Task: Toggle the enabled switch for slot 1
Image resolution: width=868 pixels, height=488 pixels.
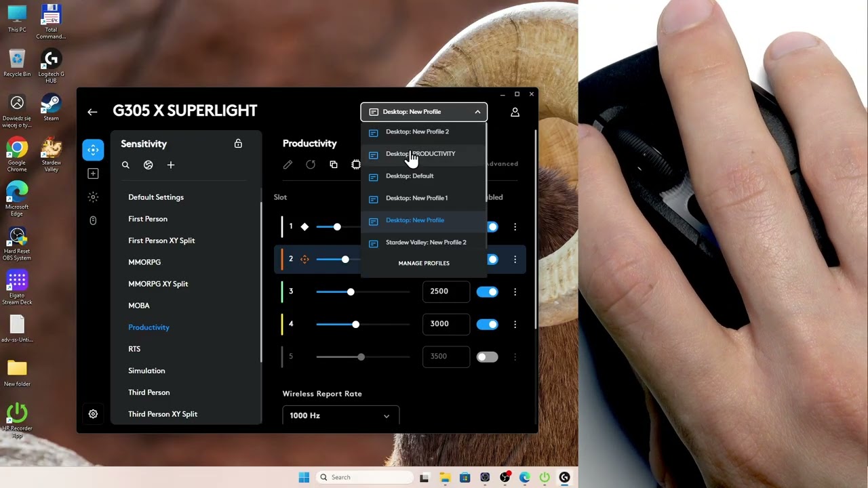Action: [x=492, y=227]
